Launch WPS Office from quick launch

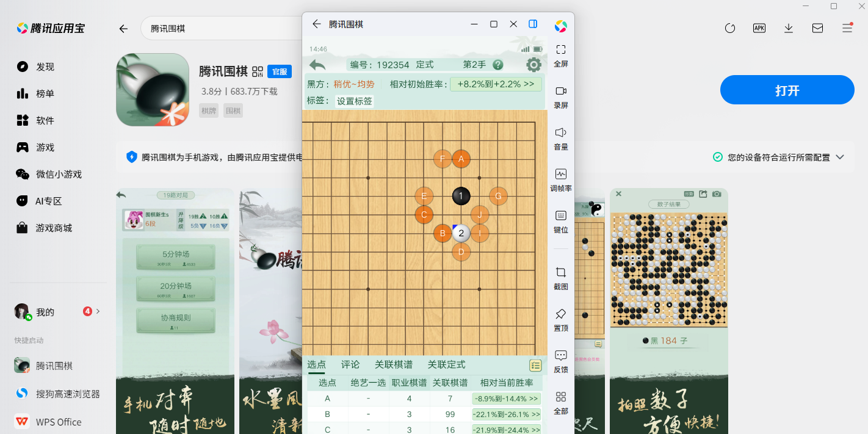(x=48, y=422)
